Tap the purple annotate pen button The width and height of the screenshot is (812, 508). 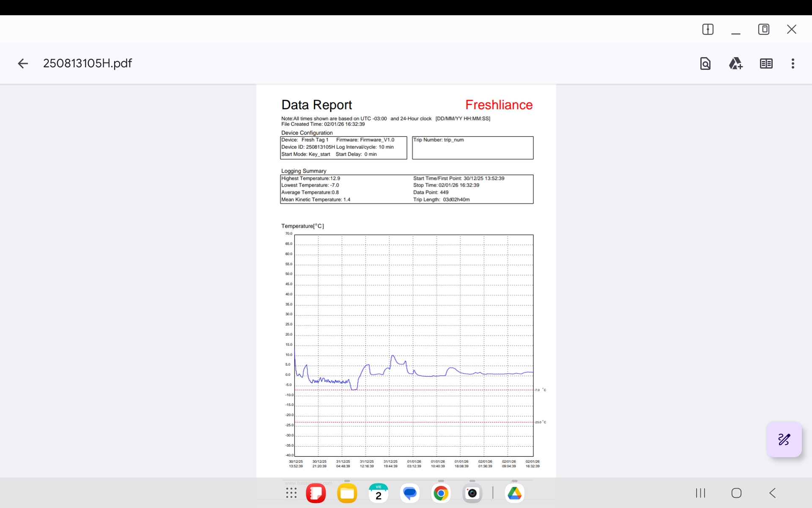tap(784, 439)
